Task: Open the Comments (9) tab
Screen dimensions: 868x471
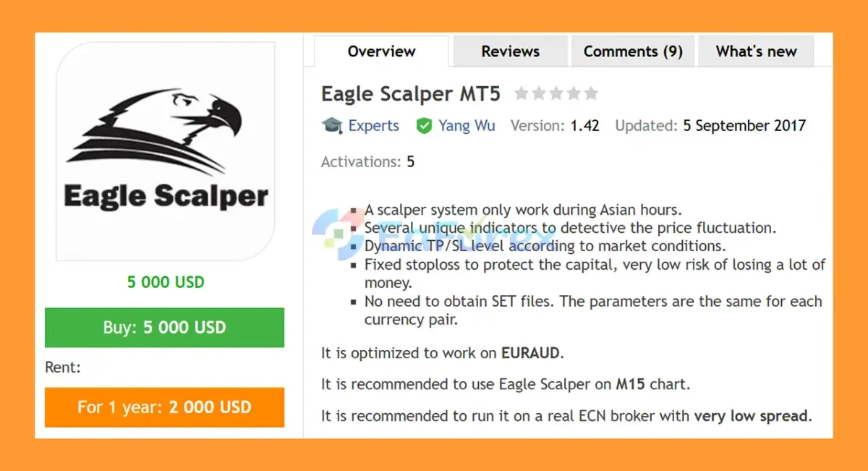Action: point(633,51)
